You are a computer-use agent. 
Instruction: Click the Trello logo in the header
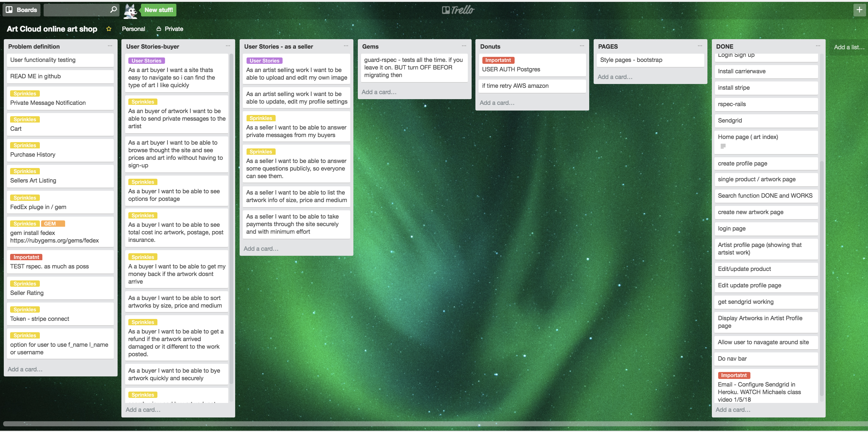click(457, 9)
